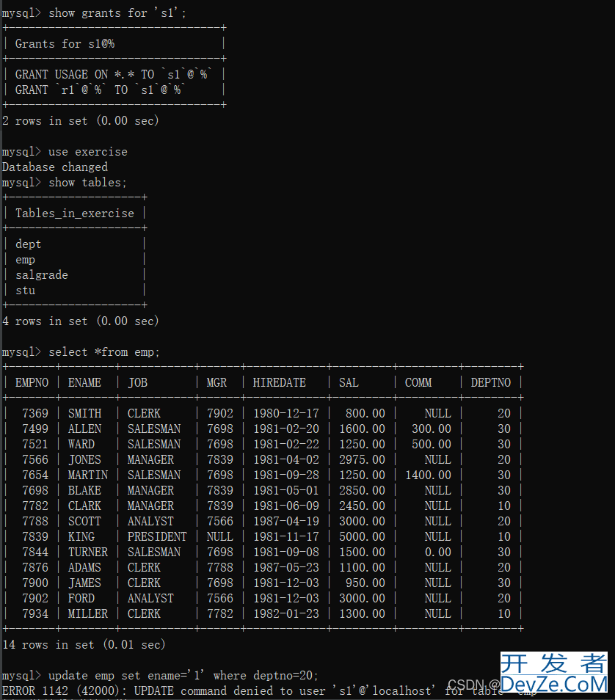Select the 'Grants for s1@%' header

tap(65, 44)
